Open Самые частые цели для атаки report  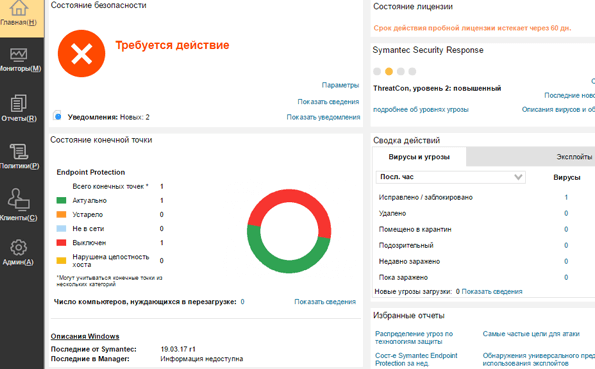531,334
